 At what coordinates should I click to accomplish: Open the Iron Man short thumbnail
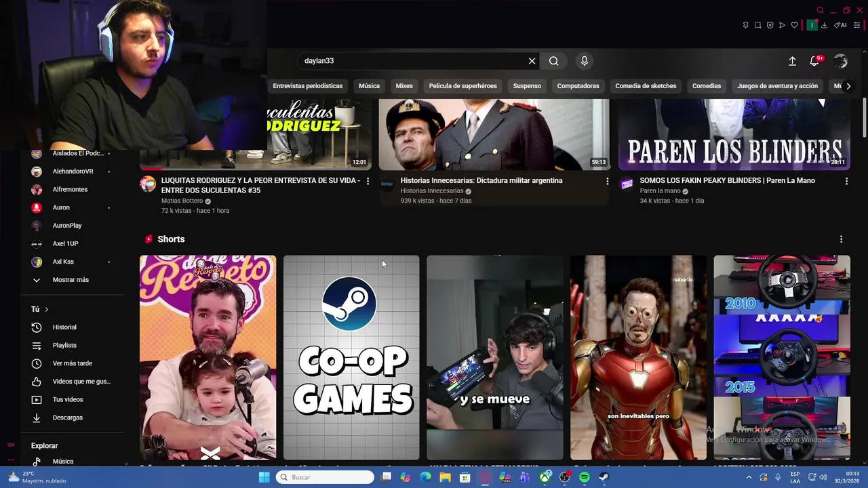[638, 357]
